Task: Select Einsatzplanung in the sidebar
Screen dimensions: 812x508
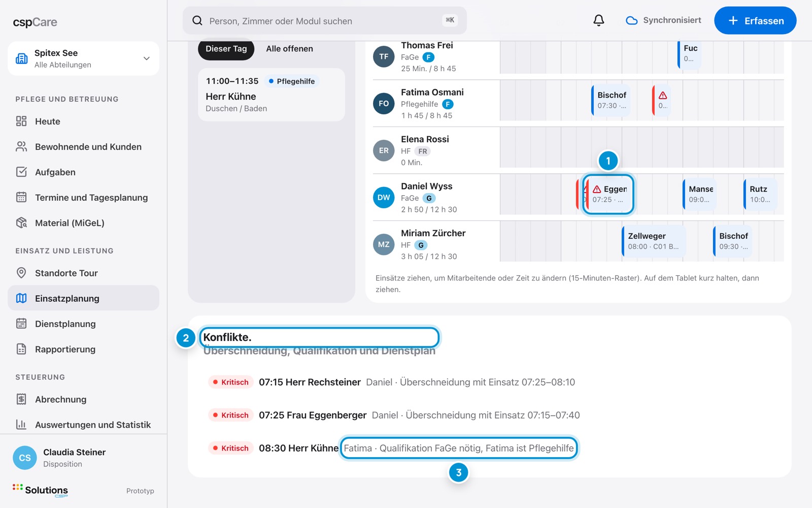Action: pyautogui.click(x=83, y=298)
